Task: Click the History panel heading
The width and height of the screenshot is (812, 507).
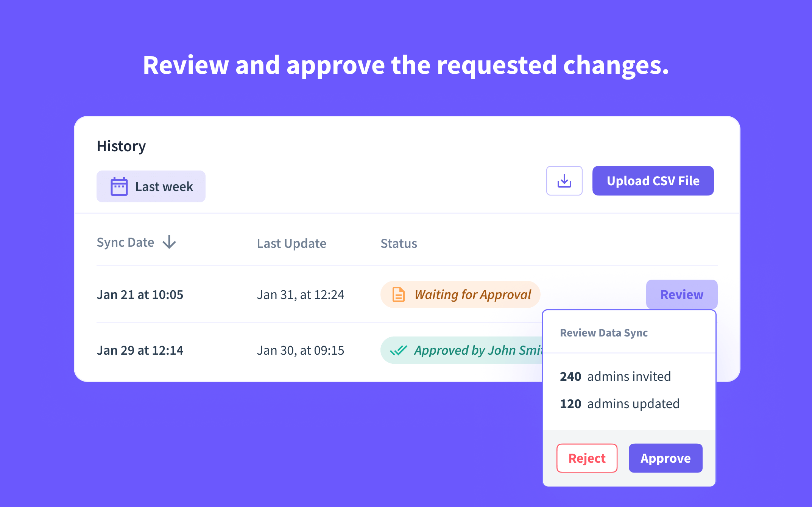Action: [x=121, y=146]
